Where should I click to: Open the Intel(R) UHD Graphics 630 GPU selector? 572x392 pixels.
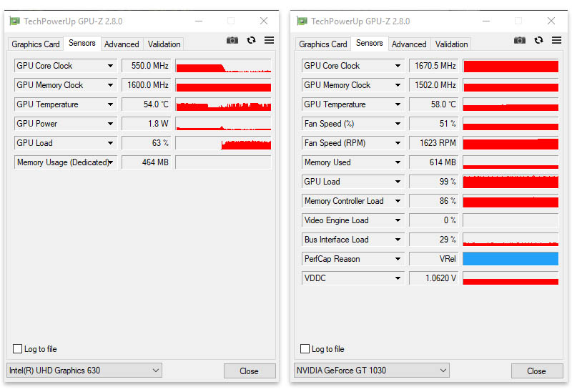pos(84,370)
